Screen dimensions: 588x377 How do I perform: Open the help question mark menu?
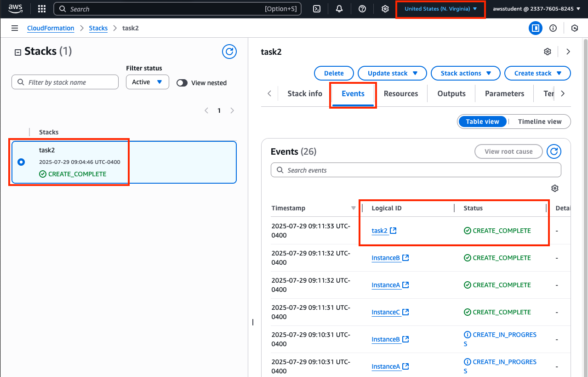tap(362, 9)
